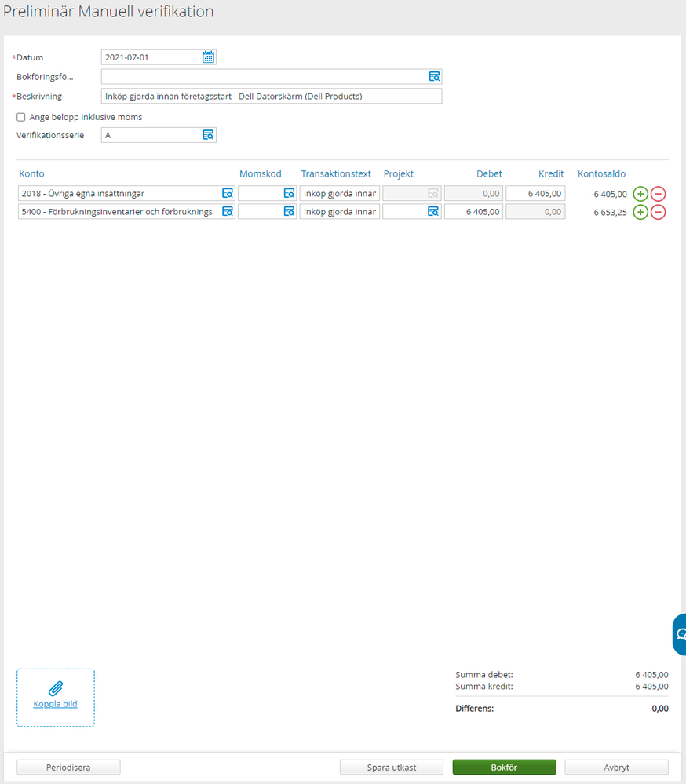686x784 pixels.
Task: Delete the 5400 account row
Action: tap(658, 211)
